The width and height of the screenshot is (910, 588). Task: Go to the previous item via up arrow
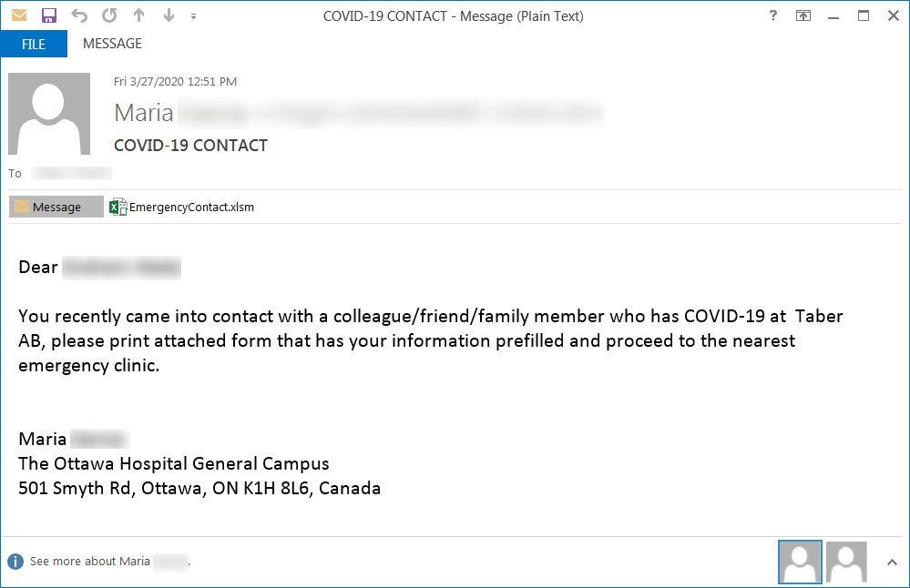(139, 15)
